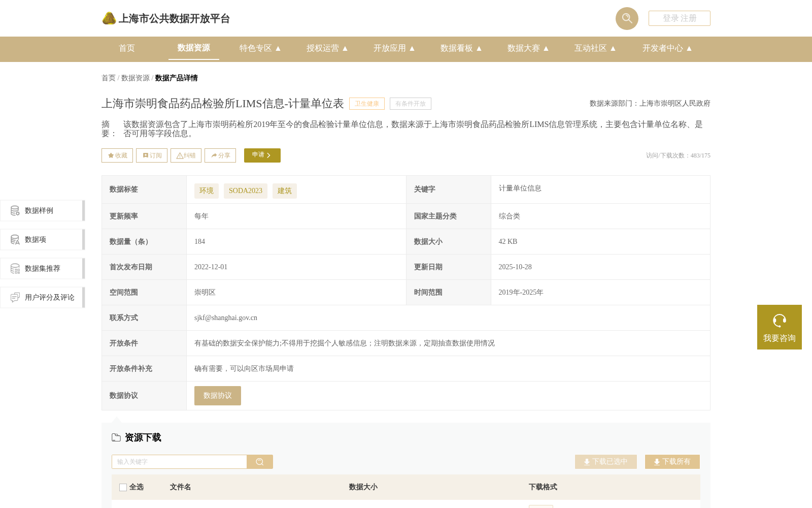Expand 开放应用 menu
Viewport: 812px width, 508px height.
pyautogui.click(x=394, y=48)
